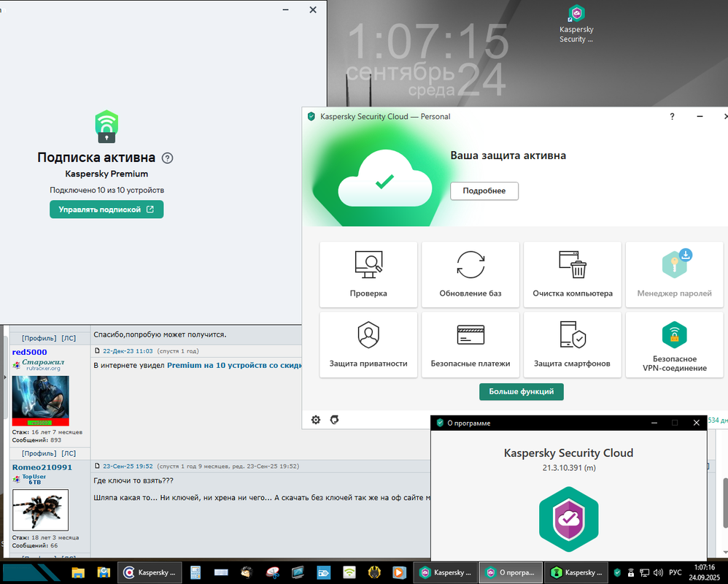This screenshot has width=728, height=584.
Task: Click the post date 23-Сен-25 19:52
Action: (128, 466)
